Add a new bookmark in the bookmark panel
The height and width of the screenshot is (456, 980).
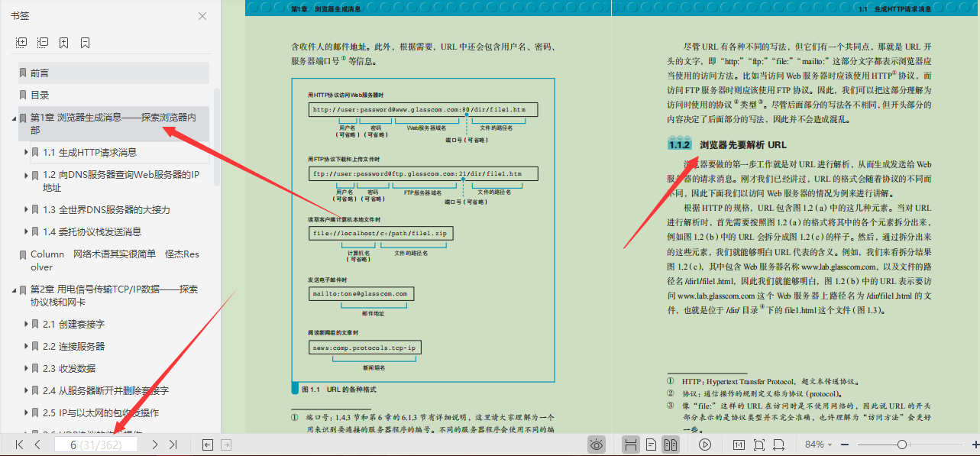64,42
